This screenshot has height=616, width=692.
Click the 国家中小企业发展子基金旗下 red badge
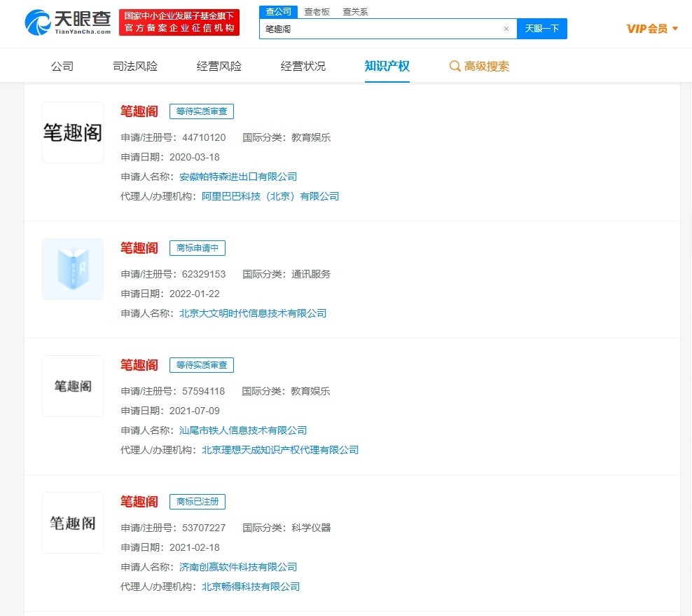click(179, 22)
